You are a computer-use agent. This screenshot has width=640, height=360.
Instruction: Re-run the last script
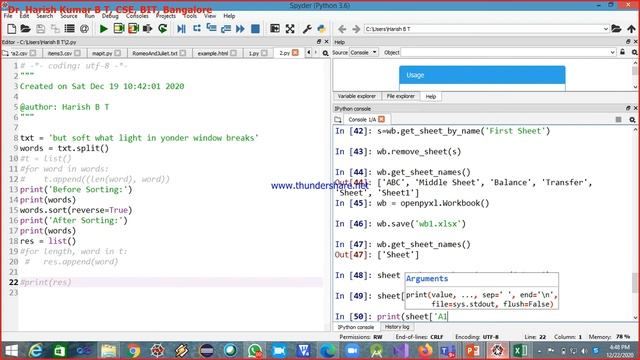(162, 29)
